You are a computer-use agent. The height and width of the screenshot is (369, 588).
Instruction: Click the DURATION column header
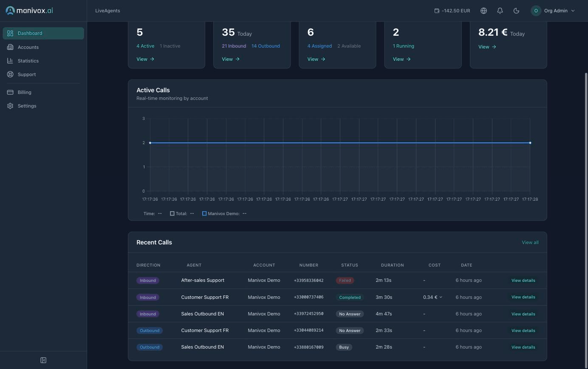[x=392, y=265]
